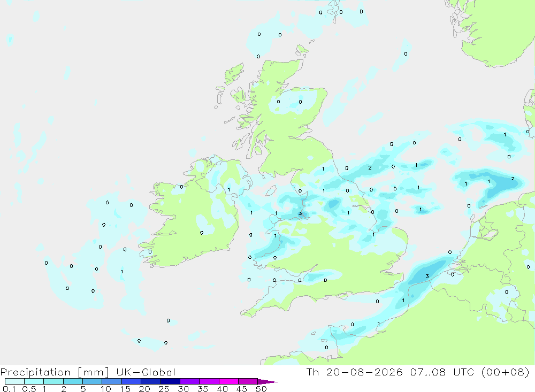Screen dimensions: 535x392
Task: Click the '50' label on the legend scale
Action: point(261,389)
